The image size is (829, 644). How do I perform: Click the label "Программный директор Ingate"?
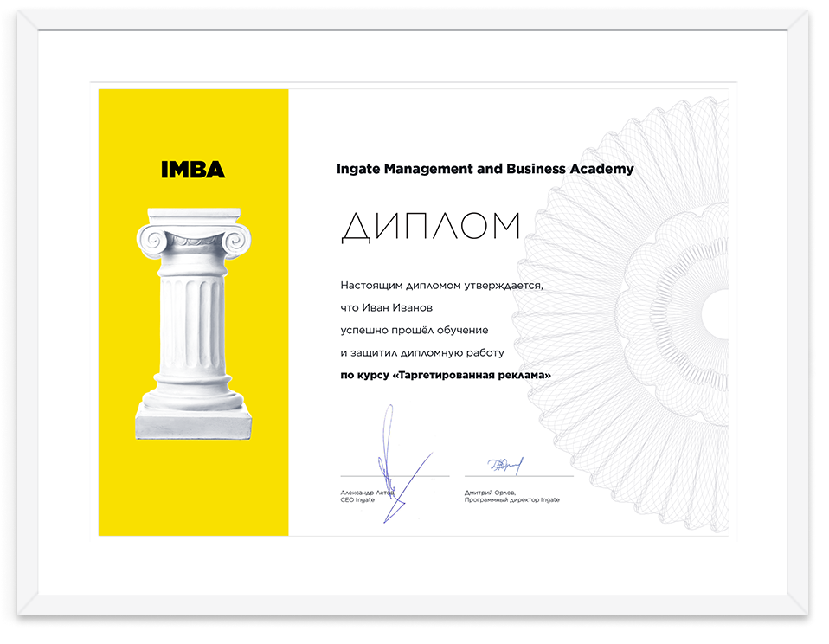(x=511, y=499)
